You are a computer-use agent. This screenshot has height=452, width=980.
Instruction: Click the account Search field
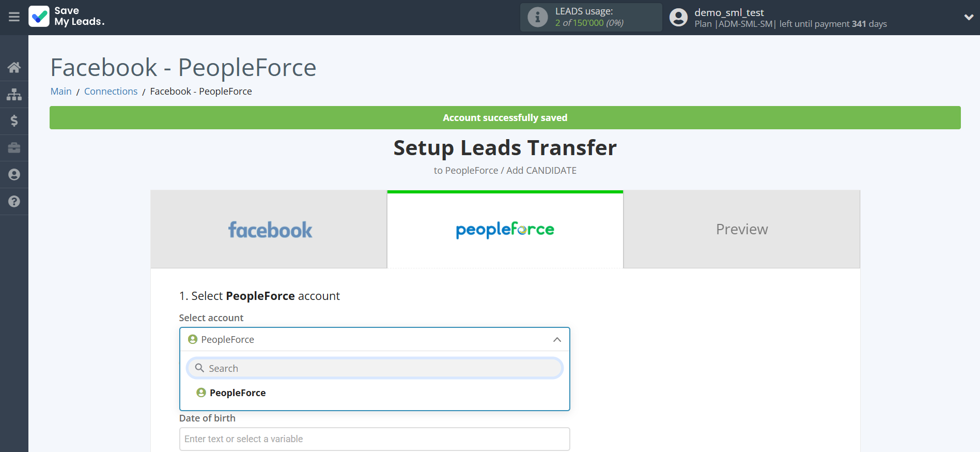[x=375, y=368]
